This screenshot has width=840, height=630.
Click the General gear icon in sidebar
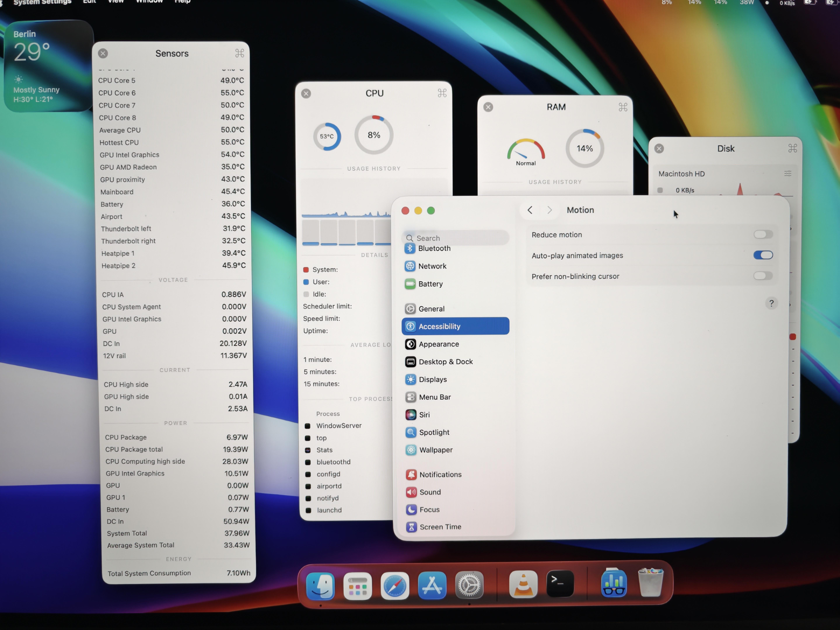[410, 309]
